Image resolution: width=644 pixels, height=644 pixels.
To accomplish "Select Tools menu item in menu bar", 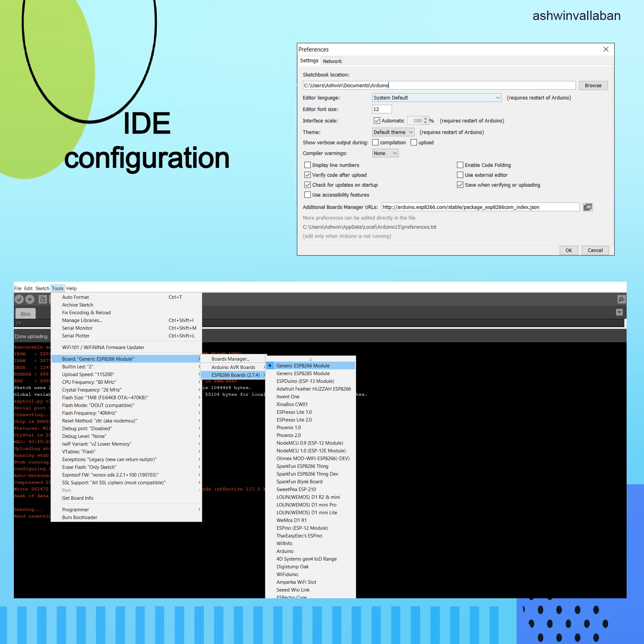I will (57, 288).
